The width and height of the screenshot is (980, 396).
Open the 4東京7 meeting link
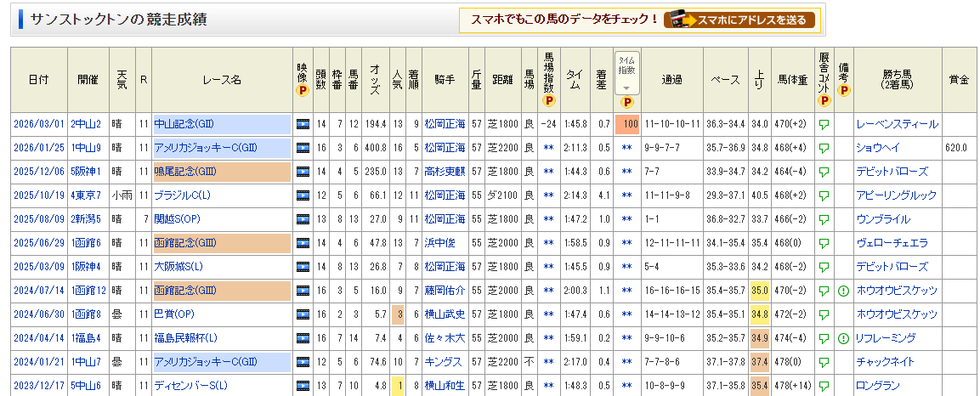[86, 195]
